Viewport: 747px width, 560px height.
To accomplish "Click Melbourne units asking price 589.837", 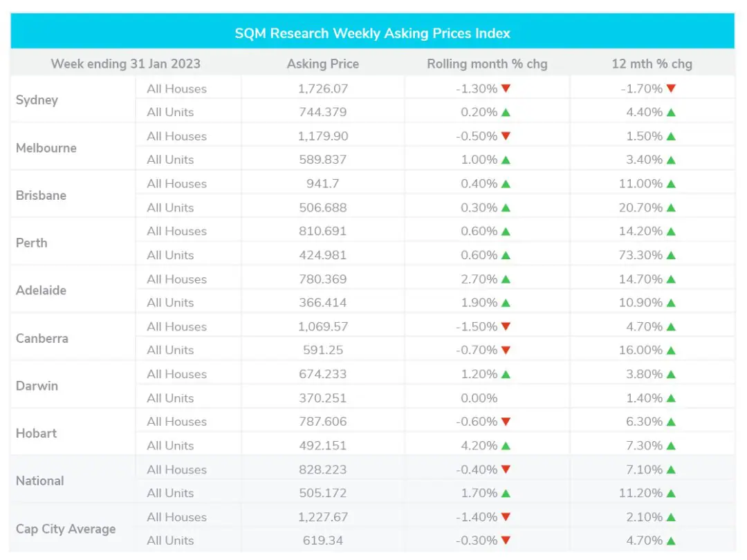I will [323, 160].
